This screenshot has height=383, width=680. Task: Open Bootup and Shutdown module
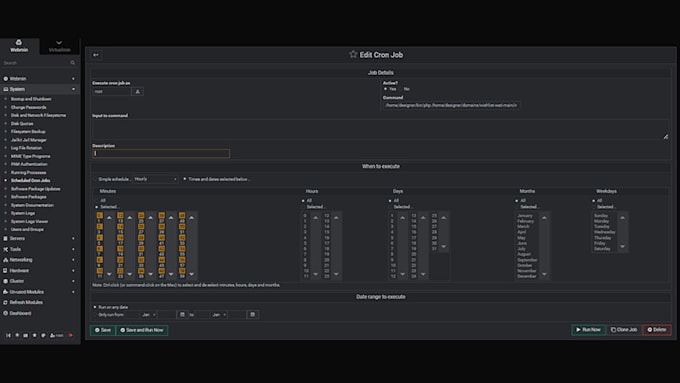31,99
